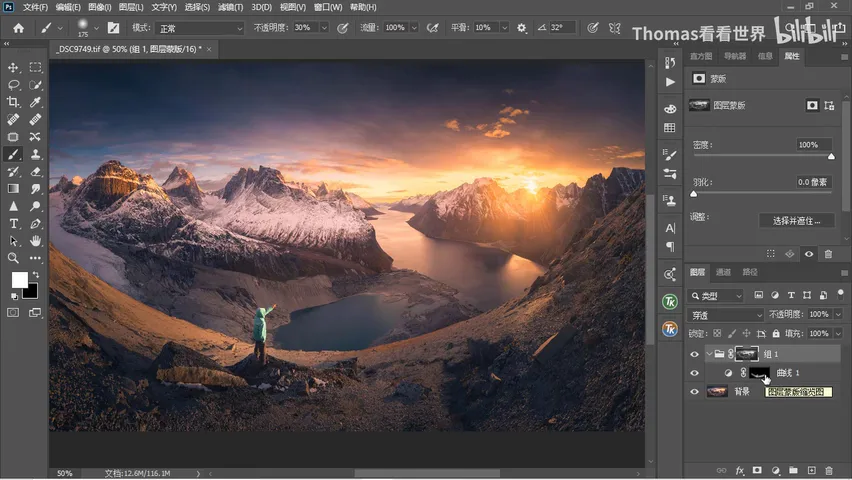852x480 pixels.
Task: Open brush opacity 30% dropdown arrow
Action: (x=324, y=28)
